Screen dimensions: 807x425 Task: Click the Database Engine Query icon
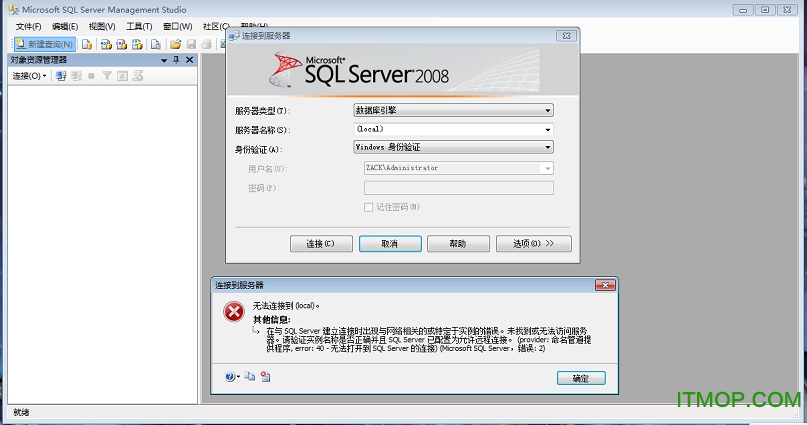point(87,45)
